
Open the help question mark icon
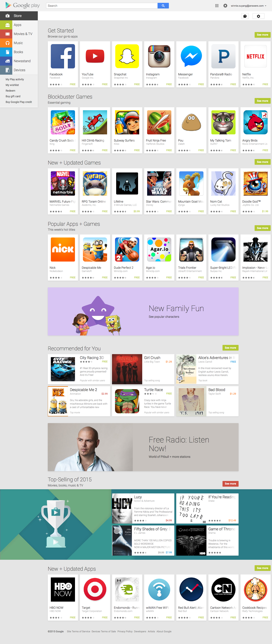(245, 16)
